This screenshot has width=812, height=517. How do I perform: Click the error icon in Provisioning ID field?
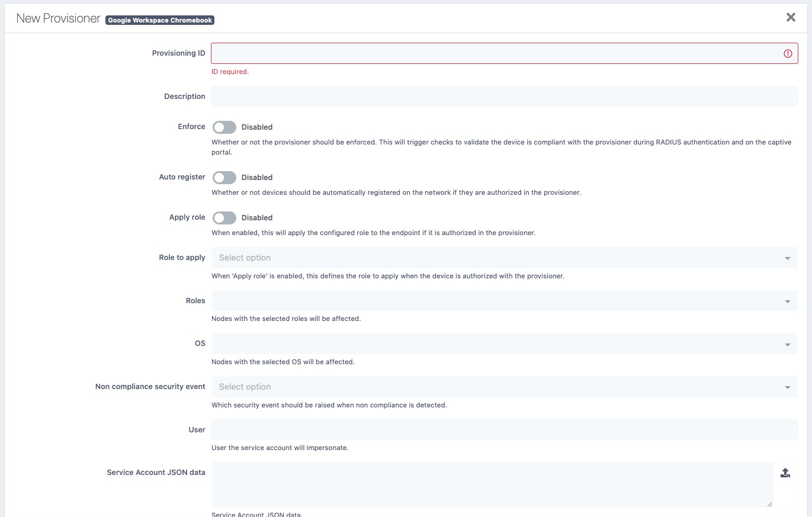[x=788, y=53]
